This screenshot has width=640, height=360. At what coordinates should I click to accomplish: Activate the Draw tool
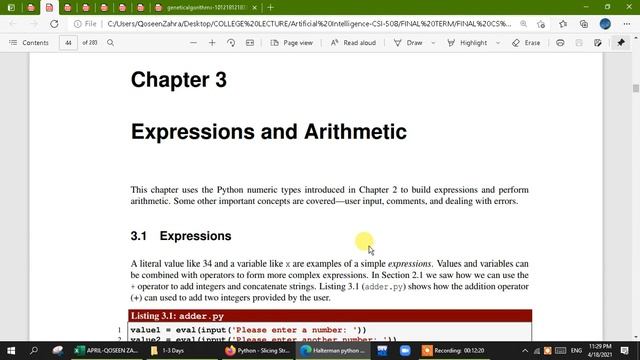pyautogui.click(x=408, y=43)
